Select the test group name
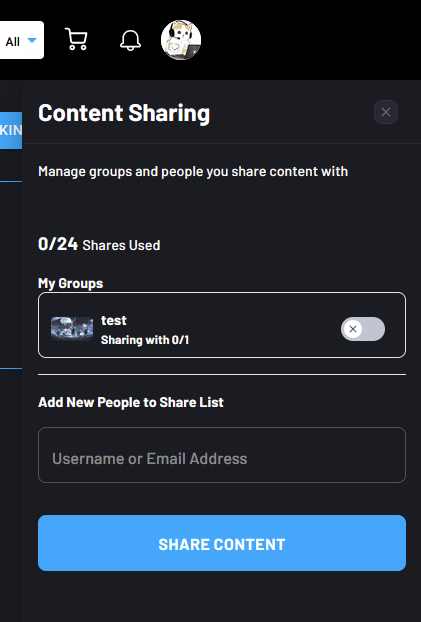The width and height of the screenshot is (421, 622). [114, 321]
